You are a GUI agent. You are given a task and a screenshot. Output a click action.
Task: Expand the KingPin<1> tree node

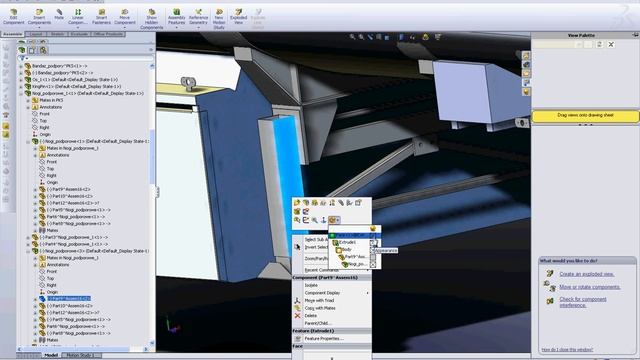pyautogui.click(x=21, y=87)
